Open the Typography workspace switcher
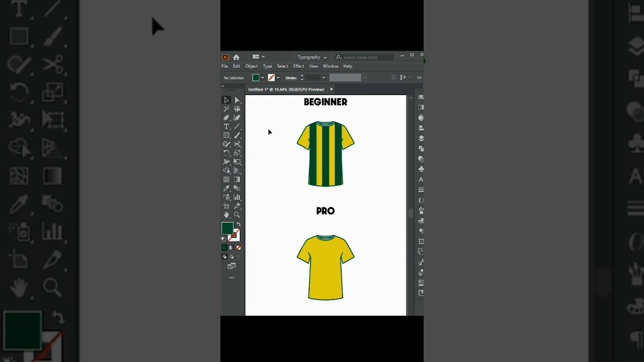The image size is (644, 362). tap(311, 57)
